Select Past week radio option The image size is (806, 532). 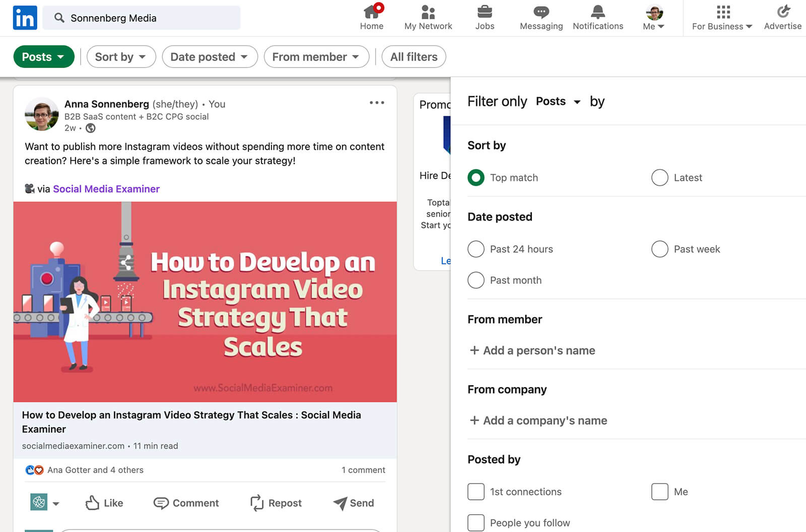click(659, 249)
